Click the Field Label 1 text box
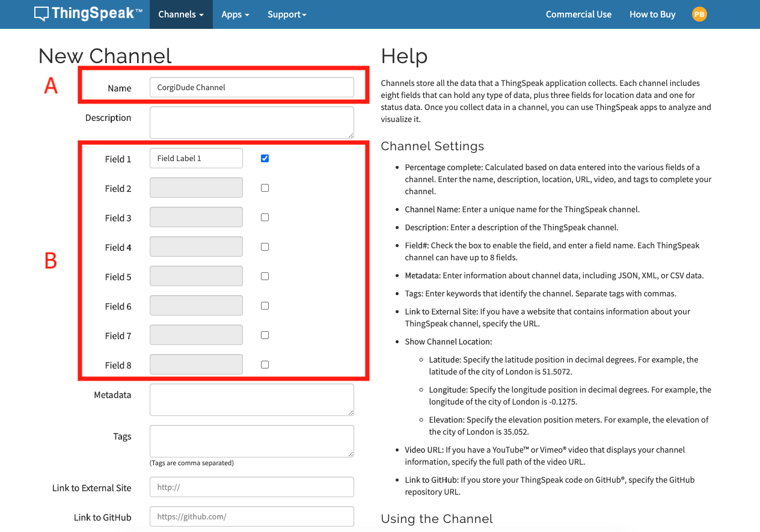The height and width of the screenshot is (532, 760). coord(196,159)
